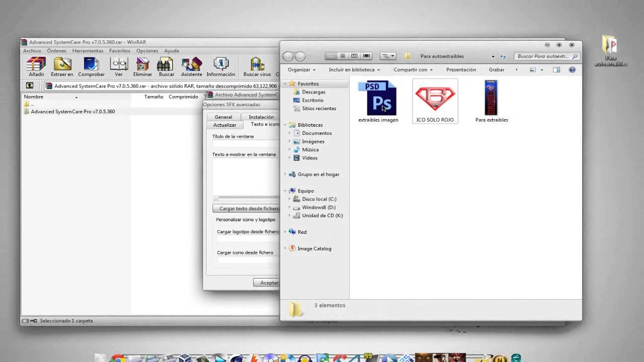Click the Aceptar button
The height and width of the screenshot is (362, 644).
click(266, 283)
